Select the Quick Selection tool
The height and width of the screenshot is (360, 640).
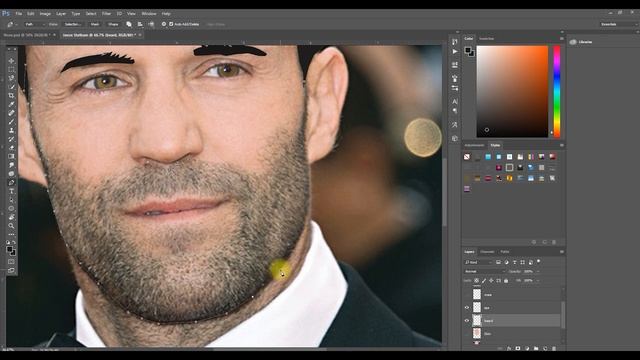(x=11, y=87)
